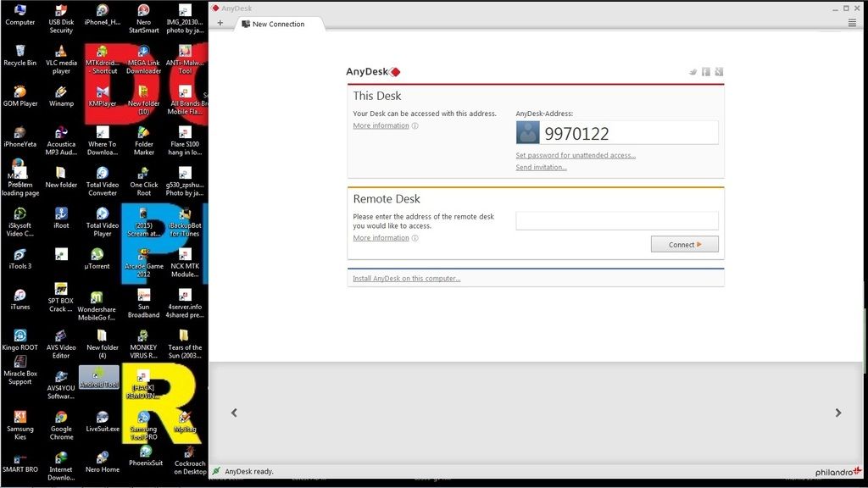Click the Send invitation link
This screenshot has height=488, width=868.
(541, 167)
